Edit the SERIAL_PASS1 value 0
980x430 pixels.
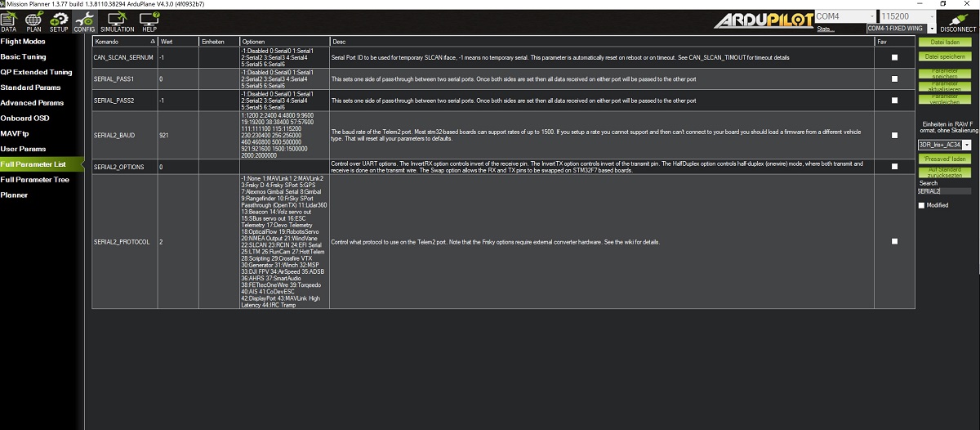click(177, 79)
